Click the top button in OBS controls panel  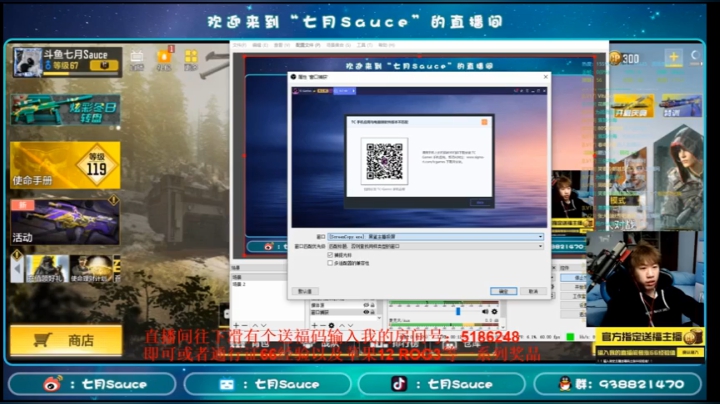coord(573,278)
